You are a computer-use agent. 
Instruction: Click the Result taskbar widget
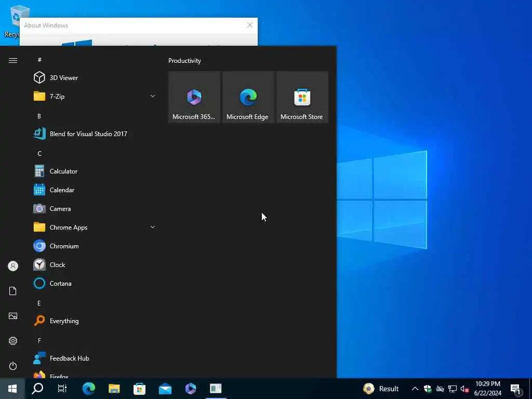pos(381,389)
